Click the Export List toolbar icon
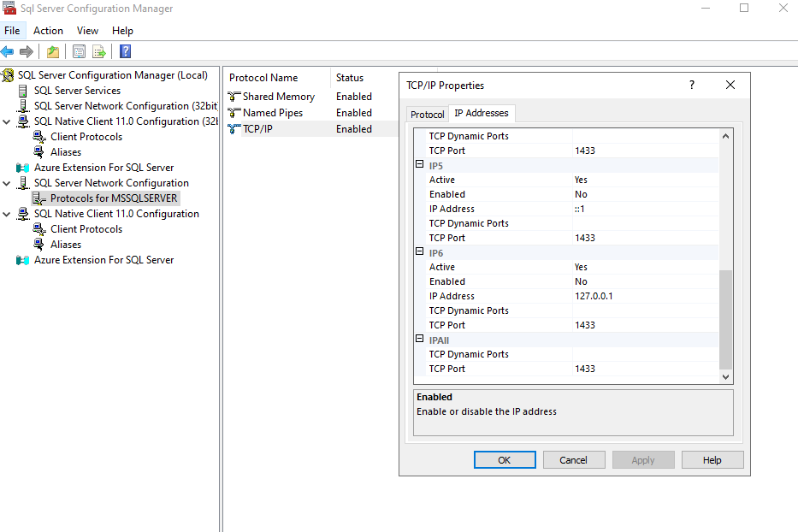This screenshot has width=798, height=532. 98,51
